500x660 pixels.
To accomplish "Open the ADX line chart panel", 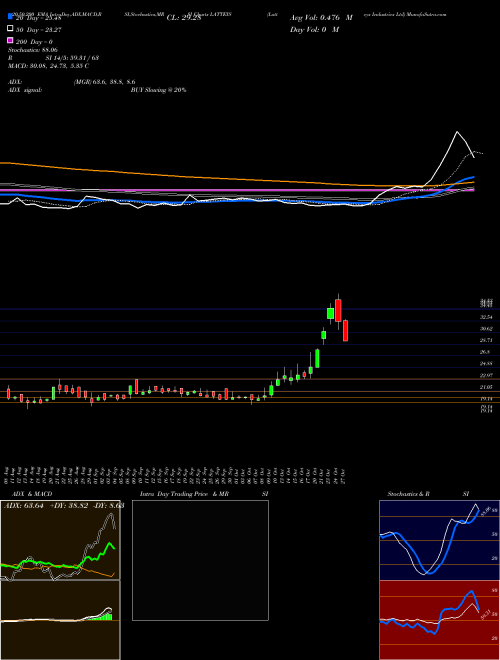I will point(60,540).
